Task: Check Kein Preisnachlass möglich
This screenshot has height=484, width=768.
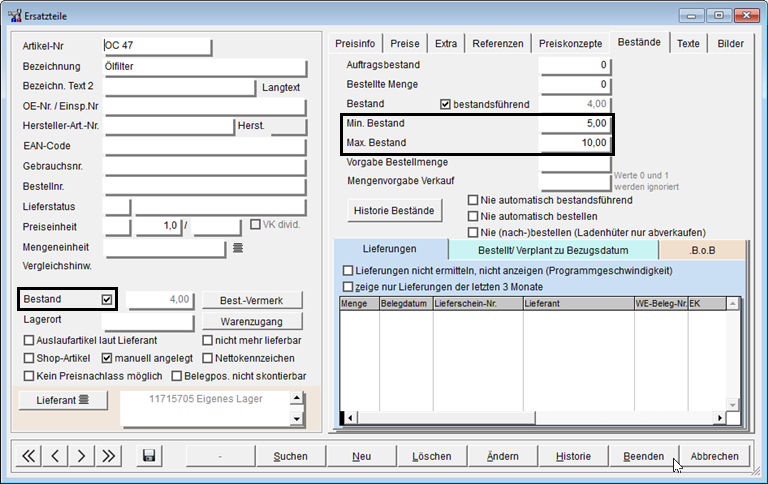Action: click(x=29, y=376)
